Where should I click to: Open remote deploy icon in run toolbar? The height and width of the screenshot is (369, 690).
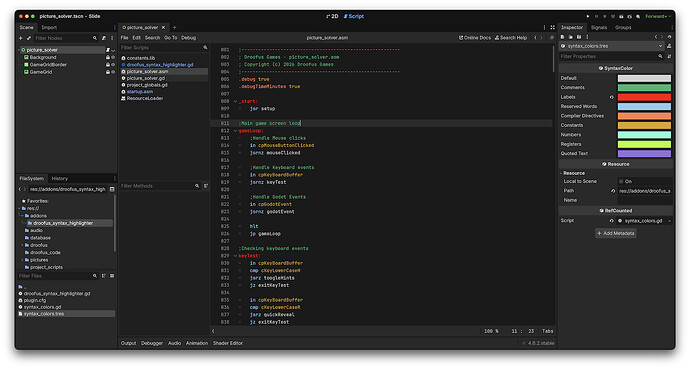click(x=613, y=16)
